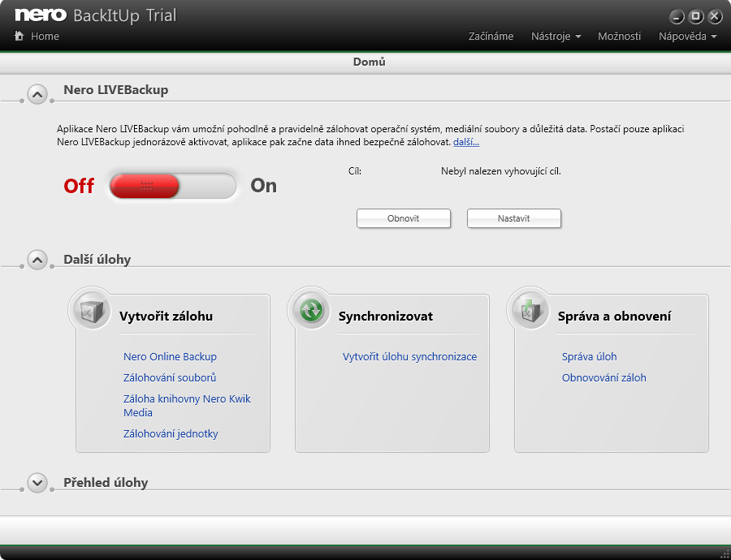The width and height of the screenshot is (731, 560).
Task: Click the Nero logo in title bar
Action: pos(41,15)
